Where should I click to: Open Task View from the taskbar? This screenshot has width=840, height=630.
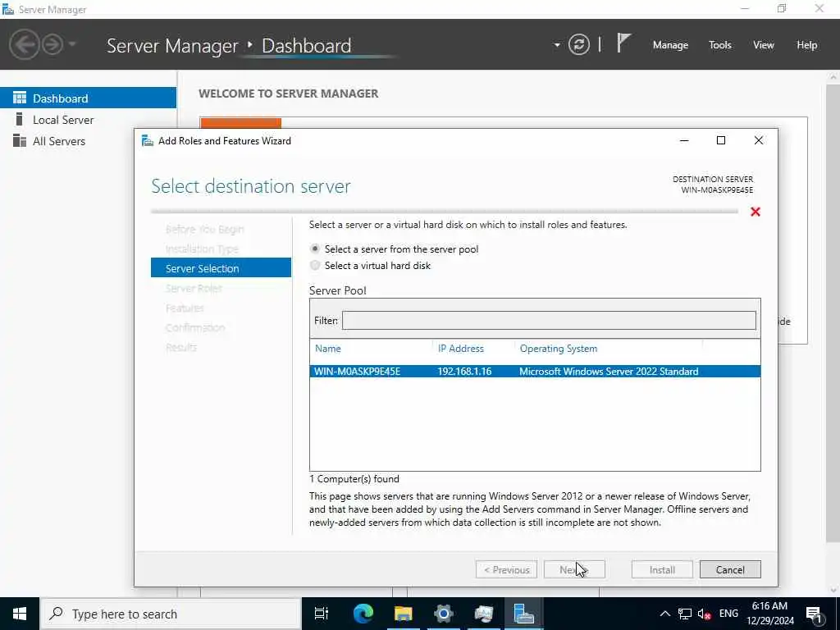[x=322, y=614]
